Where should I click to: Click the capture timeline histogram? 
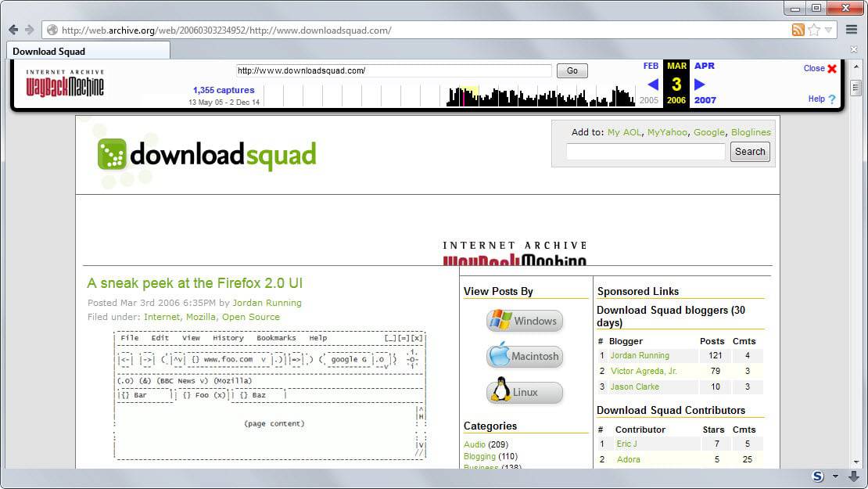click(449, 95)
